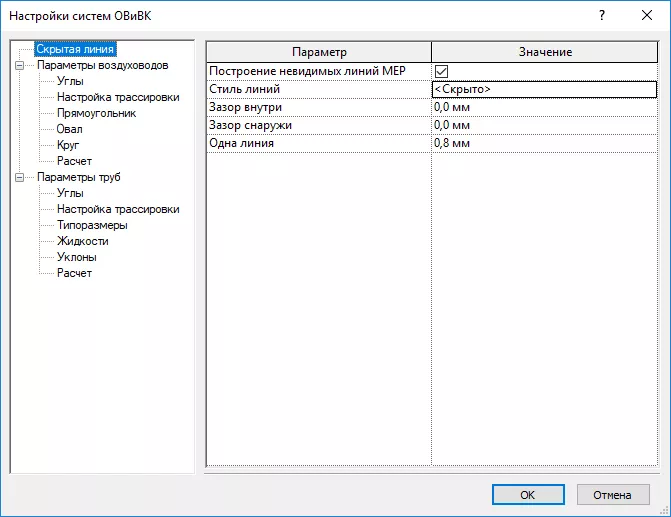Close the ОВиВК settings dialog
The height and width of the screenshot is (517, 671).
[x=648, y=16]
